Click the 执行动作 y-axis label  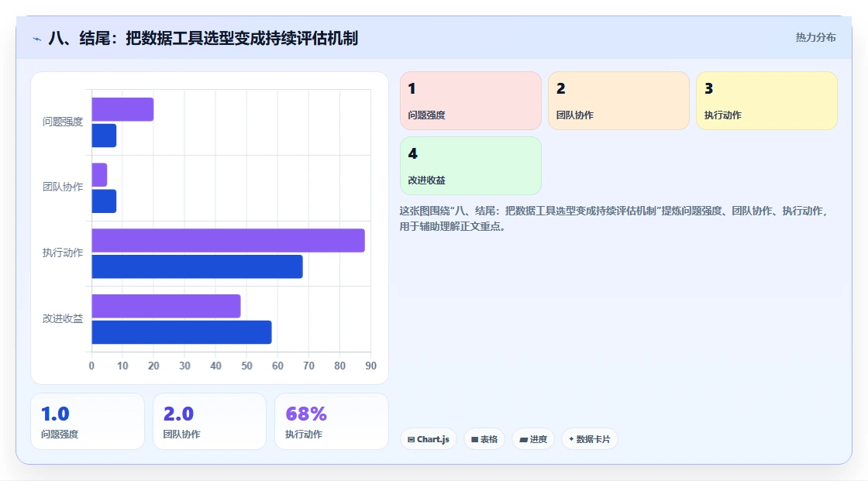pos(63,253)
